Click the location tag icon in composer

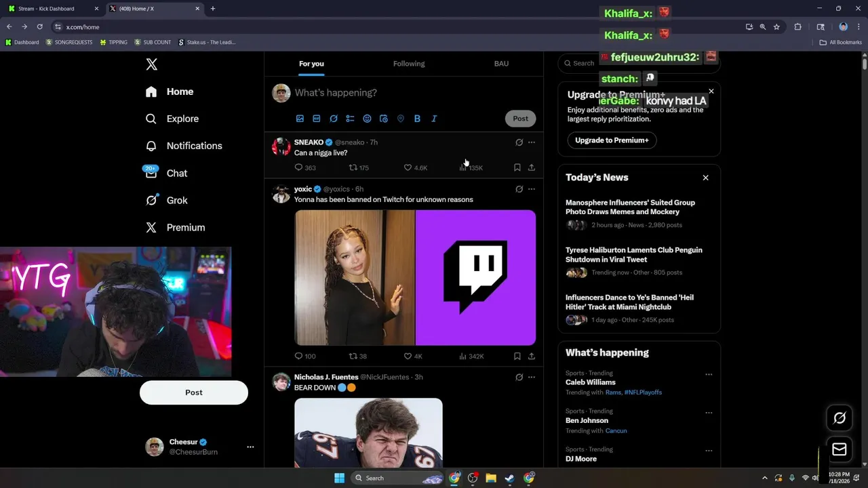[400, 119]
